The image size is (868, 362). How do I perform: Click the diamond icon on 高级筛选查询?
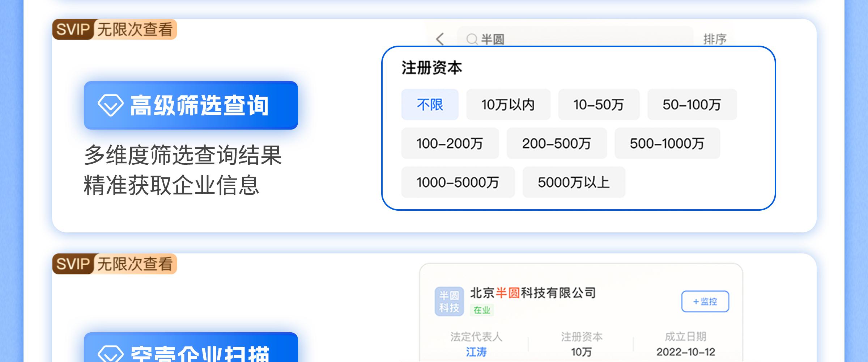(110, 105)
